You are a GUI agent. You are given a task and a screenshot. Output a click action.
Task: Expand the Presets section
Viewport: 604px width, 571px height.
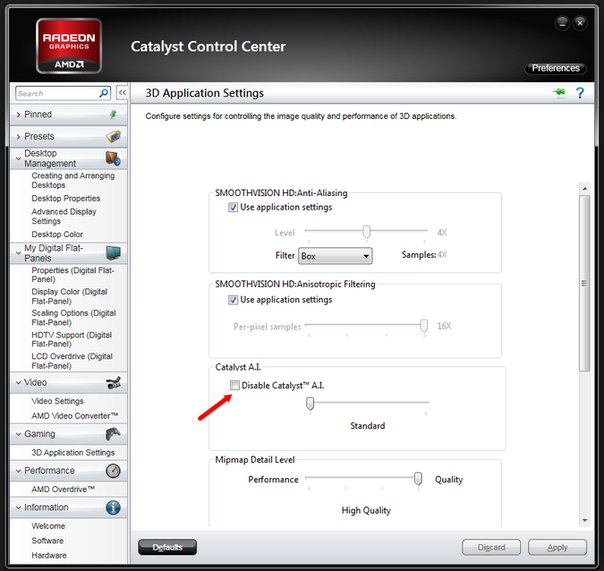pyautogui.click(x=18, y=136)
